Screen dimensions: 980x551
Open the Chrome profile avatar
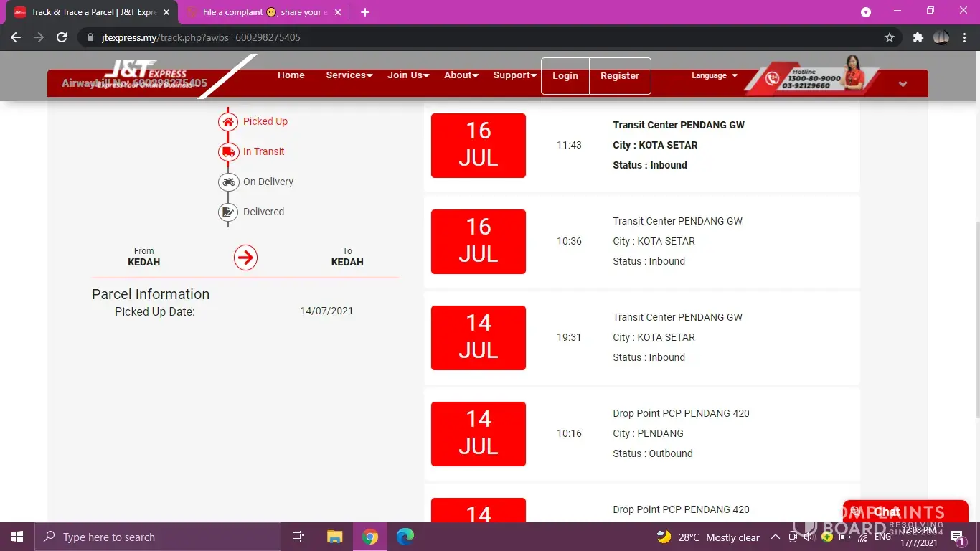(x=941, y=37)
